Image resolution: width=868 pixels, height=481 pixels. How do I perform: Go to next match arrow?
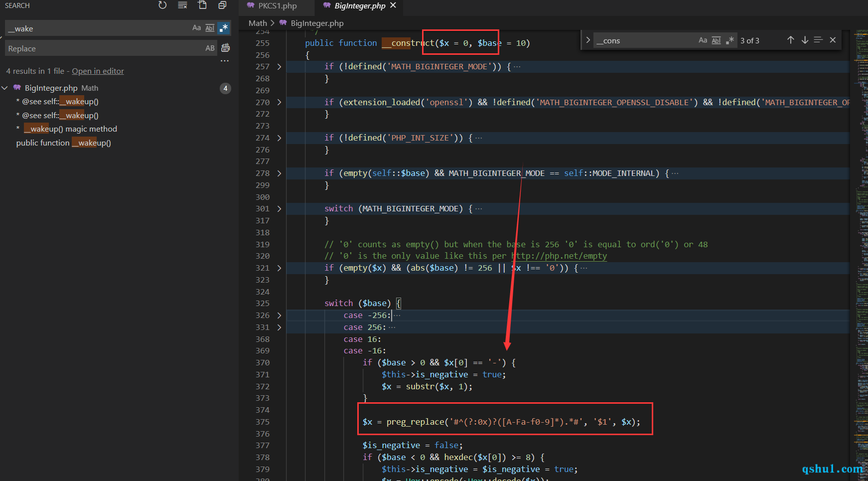tap(805, 40)
